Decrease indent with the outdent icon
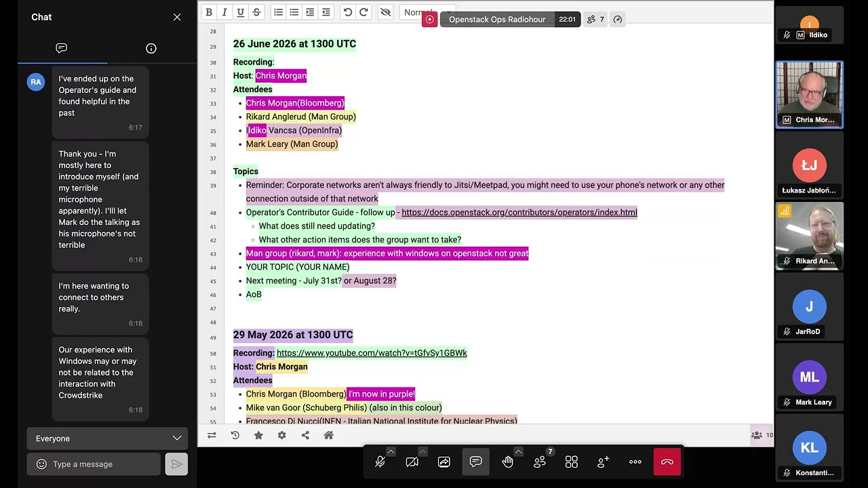Screen dimensions: 868x488 point(326,12)
